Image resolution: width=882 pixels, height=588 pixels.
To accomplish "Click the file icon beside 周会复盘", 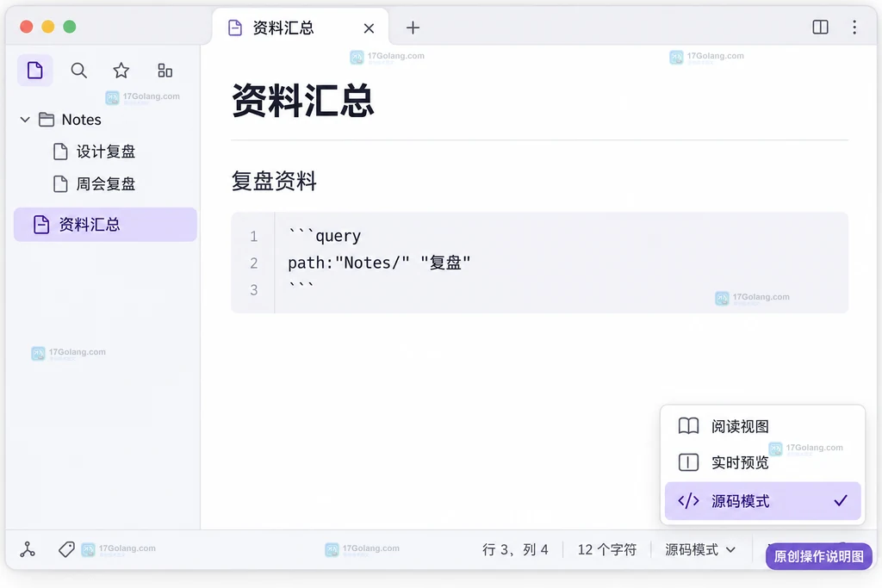I will (x=60, y=184).
